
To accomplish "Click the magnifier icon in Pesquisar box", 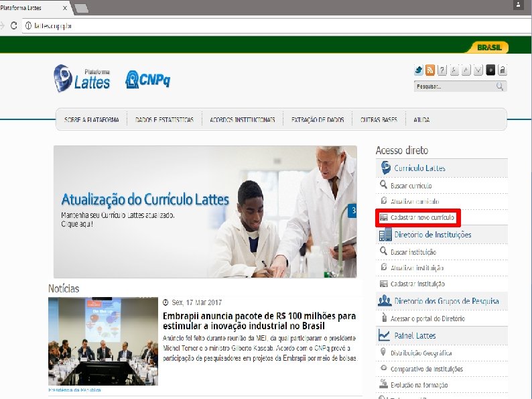I will tap(500, 87).
